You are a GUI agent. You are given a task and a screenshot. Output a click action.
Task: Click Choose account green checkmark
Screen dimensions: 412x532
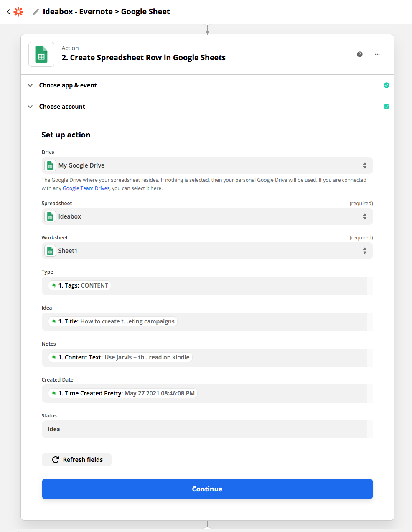click(x=387, y=107)
